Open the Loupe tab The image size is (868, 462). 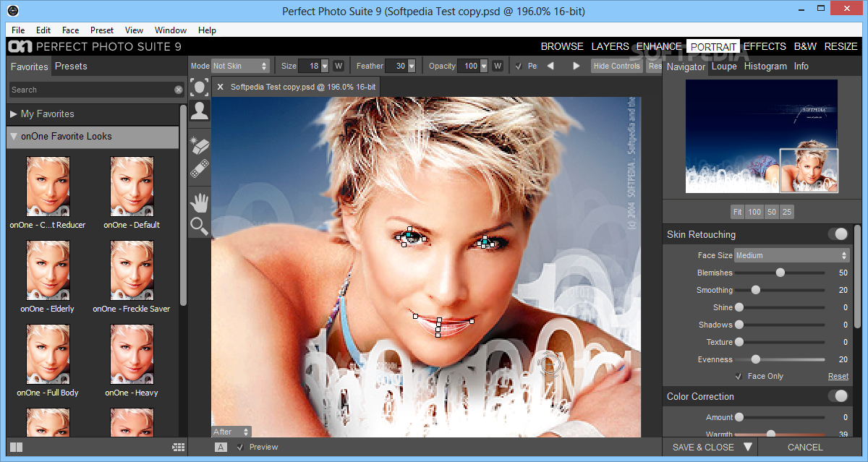point(724,66)
